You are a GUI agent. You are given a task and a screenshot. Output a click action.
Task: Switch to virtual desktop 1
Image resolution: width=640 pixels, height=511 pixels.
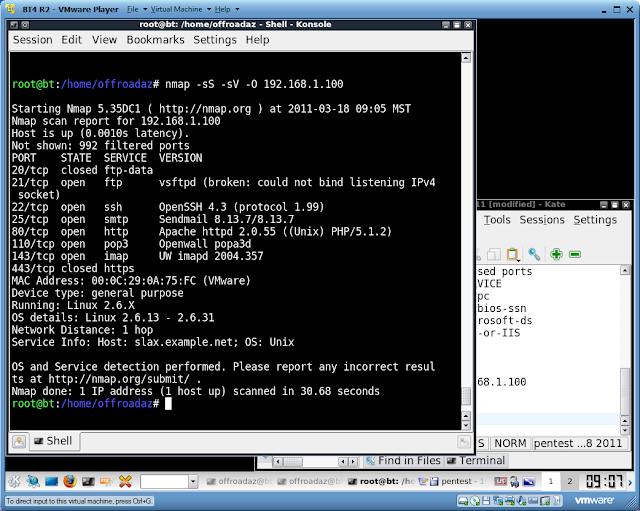click(x=551, y=482)
